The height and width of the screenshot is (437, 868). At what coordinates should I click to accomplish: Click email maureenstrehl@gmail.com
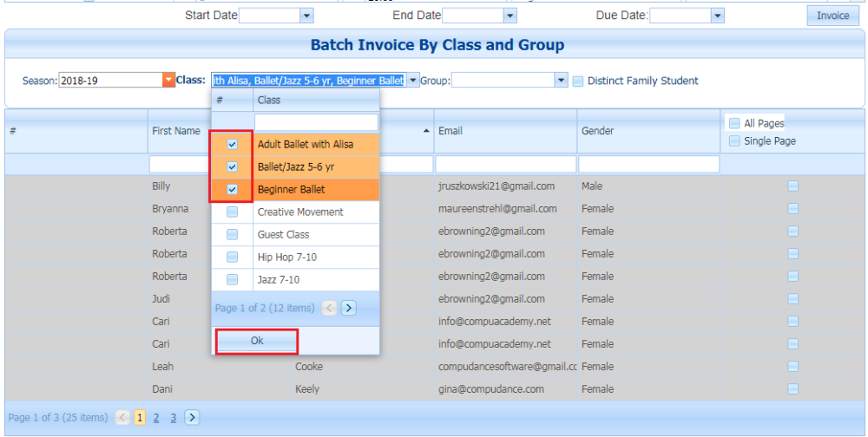click(497, 209)
